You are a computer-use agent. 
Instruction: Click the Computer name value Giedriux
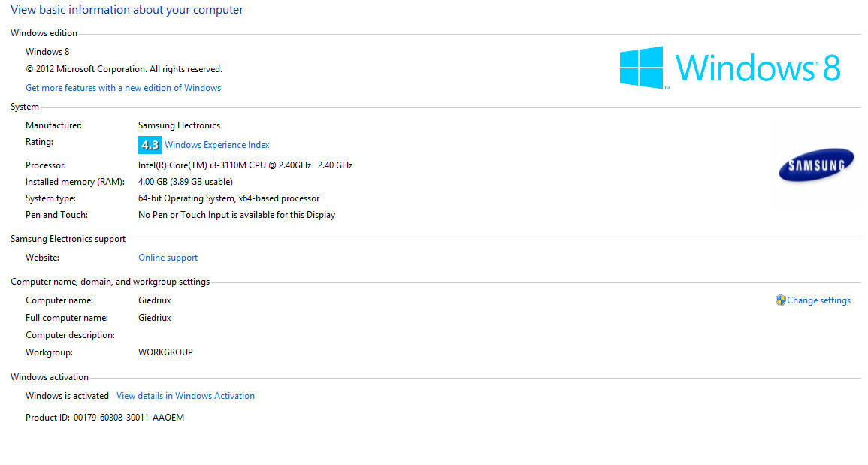click(155, 300)
